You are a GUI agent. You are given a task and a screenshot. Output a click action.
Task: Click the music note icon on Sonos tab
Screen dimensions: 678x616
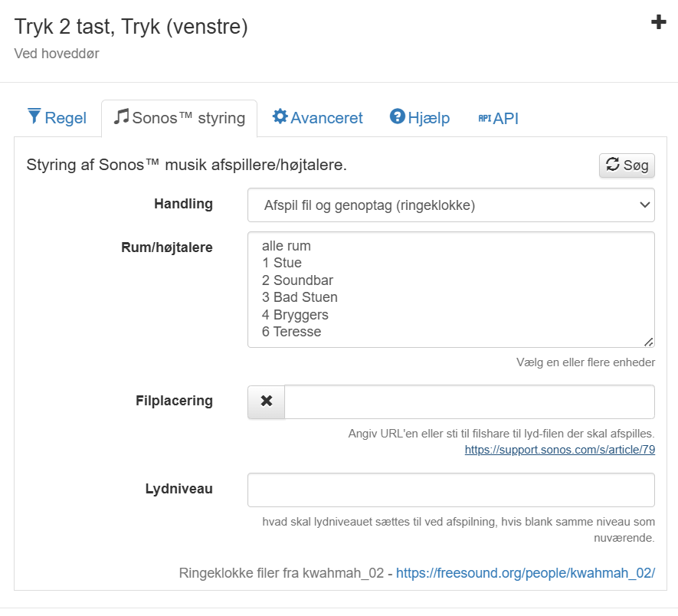[x=121, y=116]
